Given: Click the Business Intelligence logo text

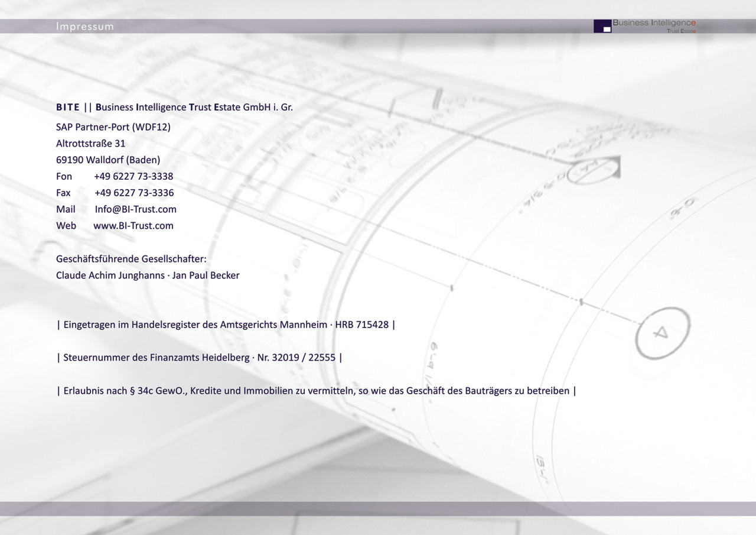Looking at the screenshot, I should point(654,23).
